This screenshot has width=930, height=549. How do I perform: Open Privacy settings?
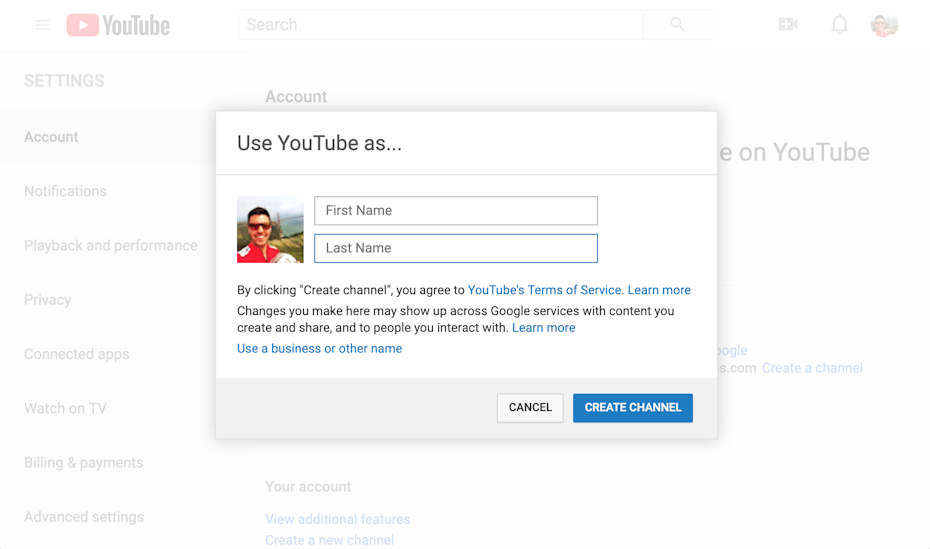[x=48, y=300]
